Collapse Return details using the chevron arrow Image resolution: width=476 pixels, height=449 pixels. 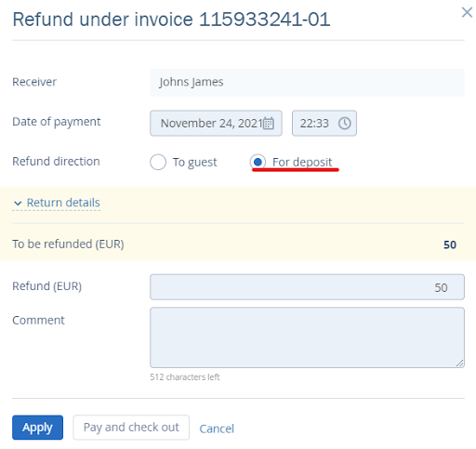tap(18, 204)
